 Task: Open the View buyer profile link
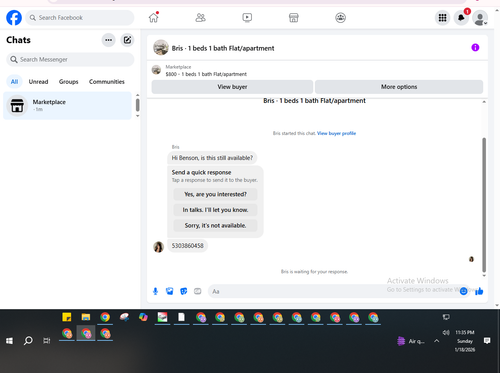pyautogui.click(x=336, y=133)
